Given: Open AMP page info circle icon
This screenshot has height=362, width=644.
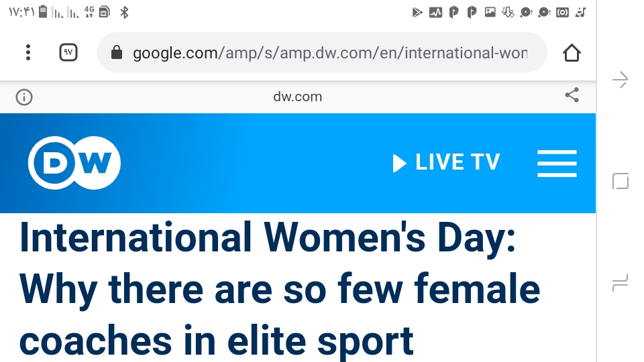Looking at the screenshot, I should [x=24, y=97].
